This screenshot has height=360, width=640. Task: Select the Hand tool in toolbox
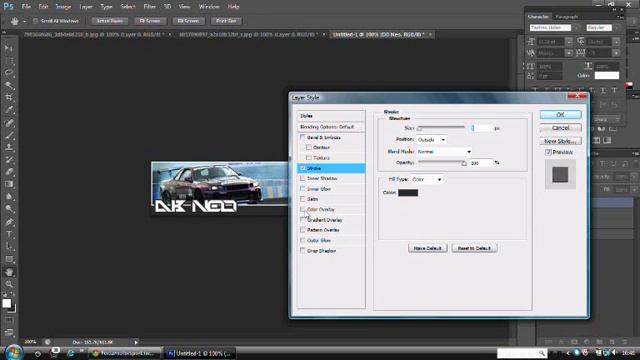9,272
